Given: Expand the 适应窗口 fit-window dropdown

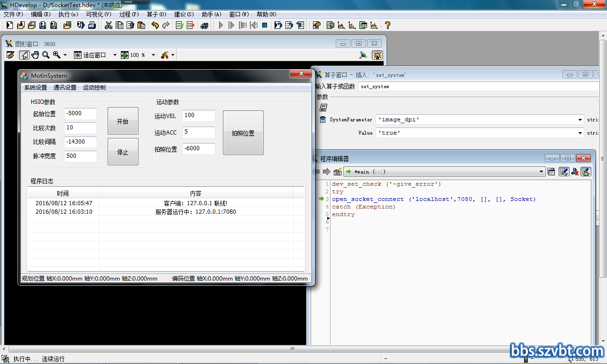Looking at the screenshot, I should pyautogui.click(x=115, y=55).
